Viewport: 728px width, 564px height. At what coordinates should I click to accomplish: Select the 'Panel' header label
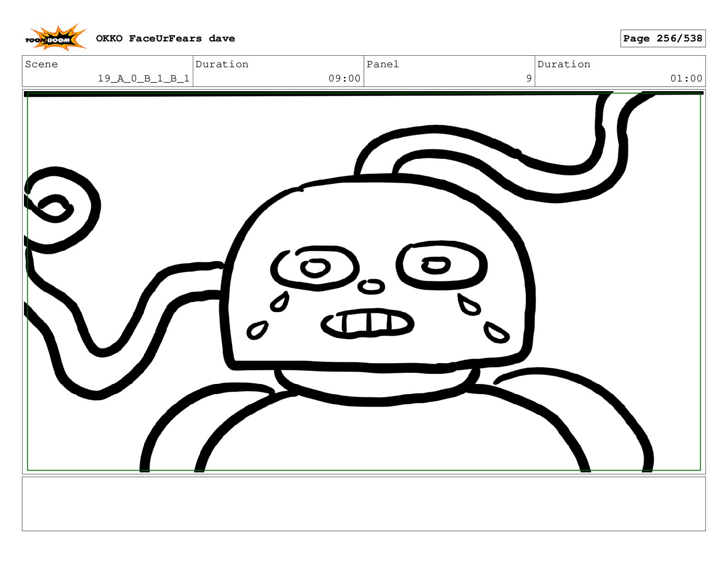(382, 64)
